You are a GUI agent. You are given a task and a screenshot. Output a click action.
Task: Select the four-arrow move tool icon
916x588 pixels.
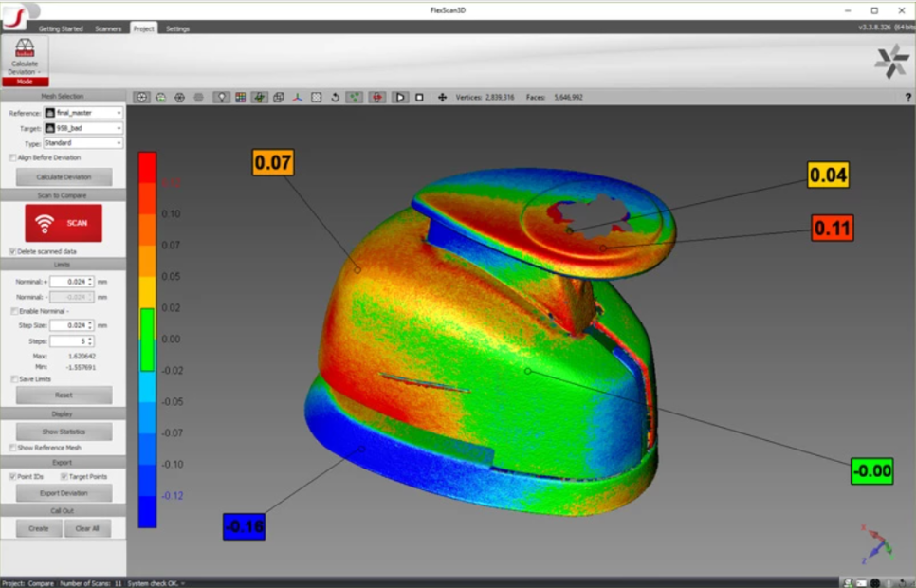click(442, 98)
